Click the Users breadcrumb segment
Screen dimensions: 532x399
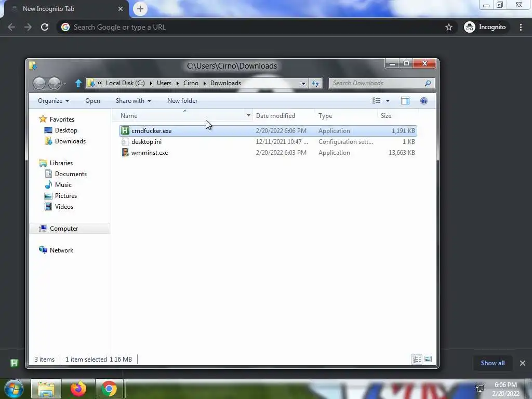click(164, 83)
